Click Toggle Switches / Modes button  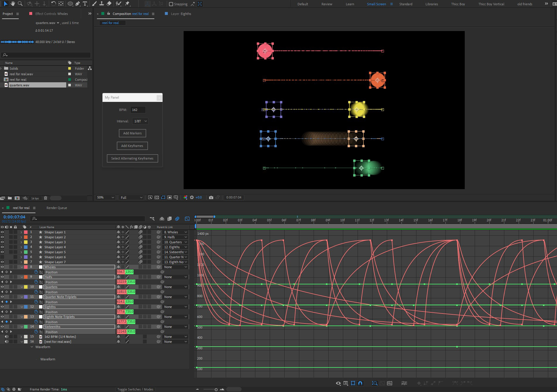(x=135, y=389)
